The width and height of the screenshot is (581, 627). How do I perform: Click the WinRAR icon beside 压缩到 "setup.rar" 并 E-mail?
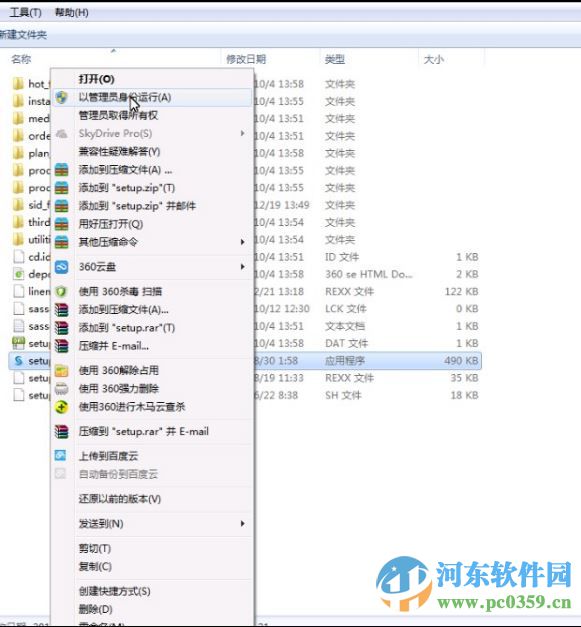61,431
